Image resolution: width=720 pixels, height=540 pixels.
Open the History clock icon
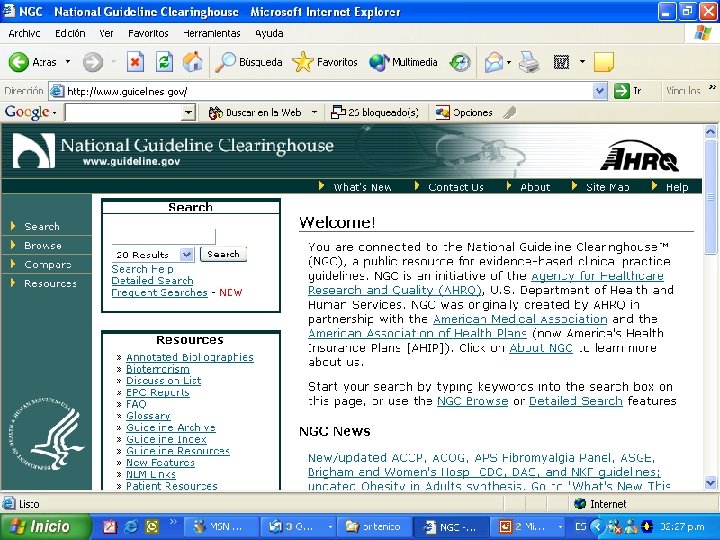pos(460,62)
